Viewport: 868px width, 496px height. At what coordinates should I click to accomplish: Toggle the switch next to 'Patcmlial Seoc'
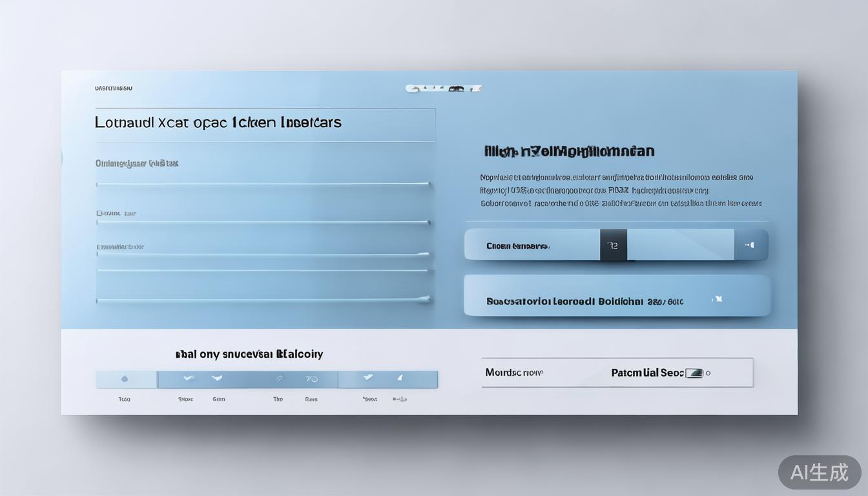694,373
